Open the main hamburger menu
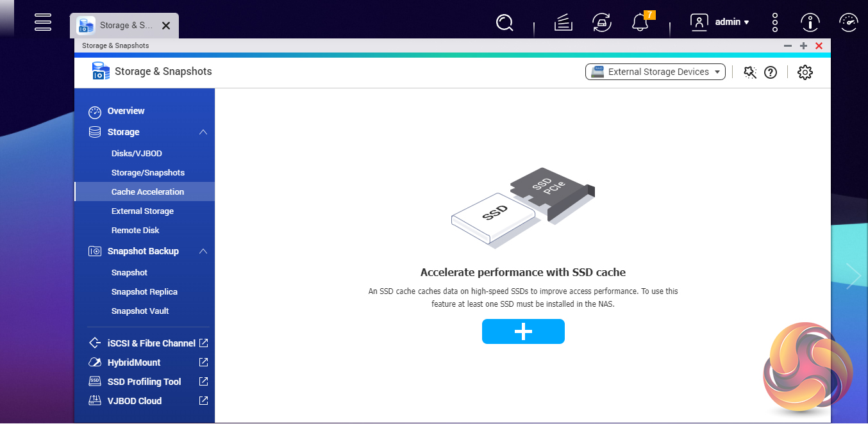Viewport: 868px width, 424px height. [43, 22]
